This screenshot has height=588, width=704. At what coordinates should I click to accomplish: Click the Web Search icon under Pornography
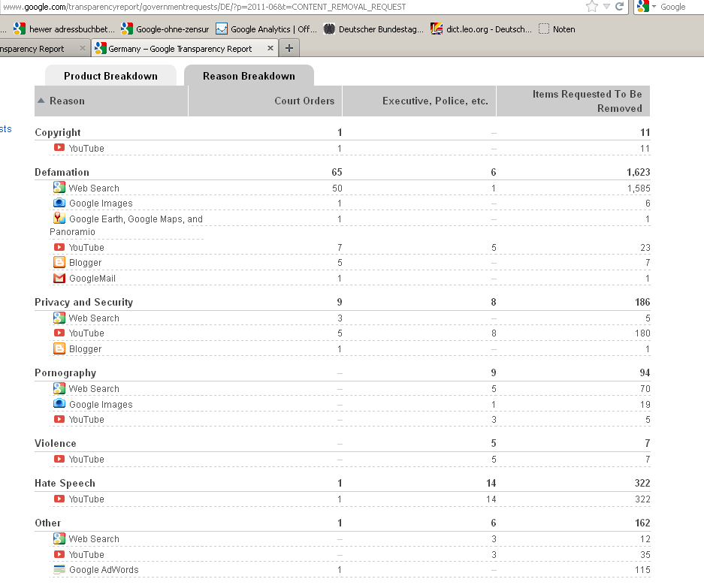click(59, 388)
